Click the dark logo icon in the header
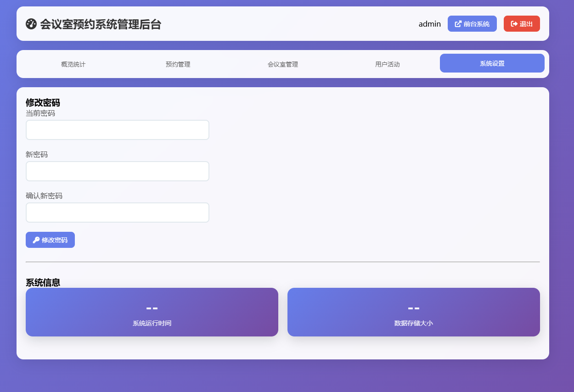 pyautogui.click(x=31, y=24)
